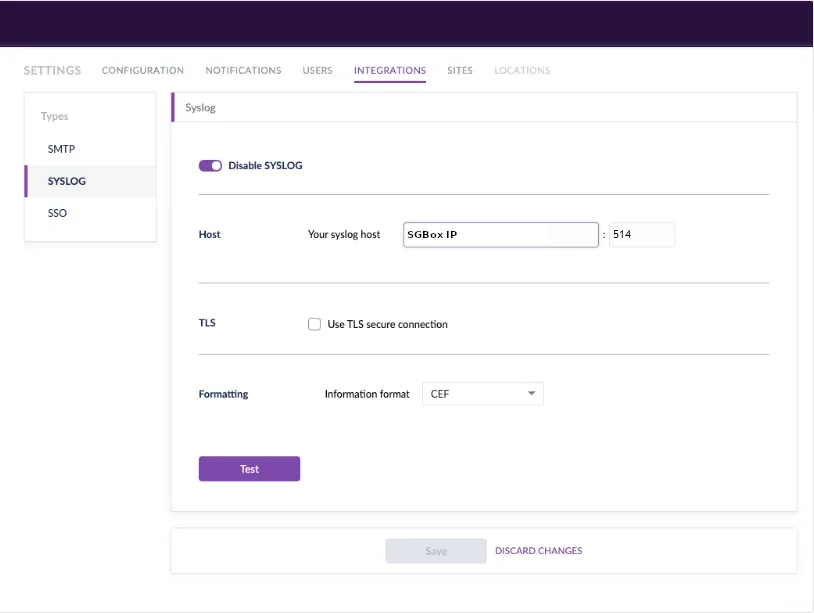The height and width of the screenshot is (613, 814).
Task: Open the Information format dropdown
Action: coord(483,393)
